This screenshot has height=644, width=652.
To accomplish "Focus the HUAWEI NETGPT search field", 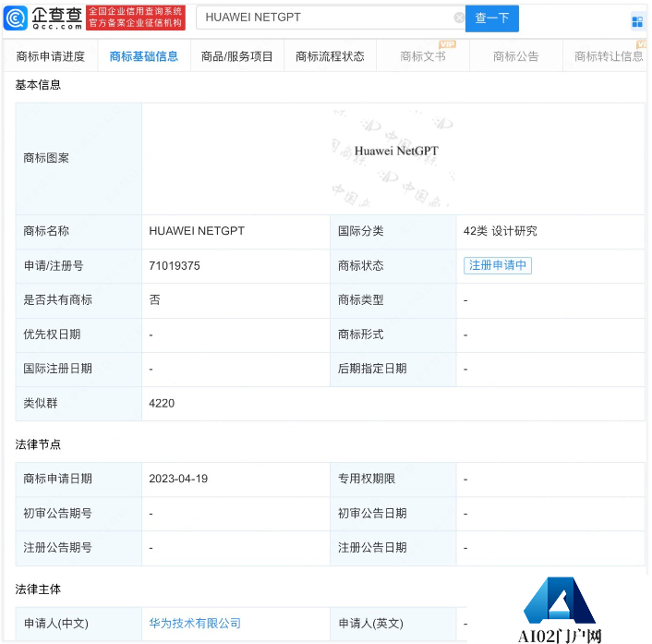I will 329,18.
